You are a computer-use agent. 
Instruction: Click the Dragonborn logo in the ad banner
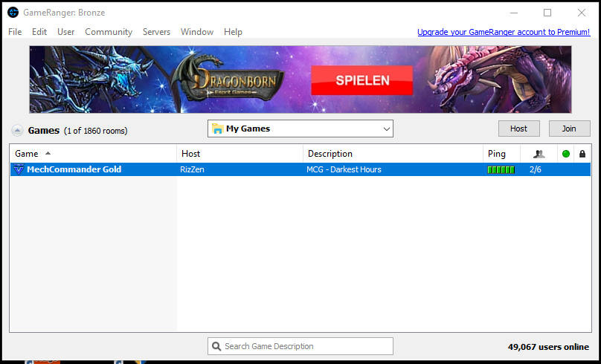point(230,79)
